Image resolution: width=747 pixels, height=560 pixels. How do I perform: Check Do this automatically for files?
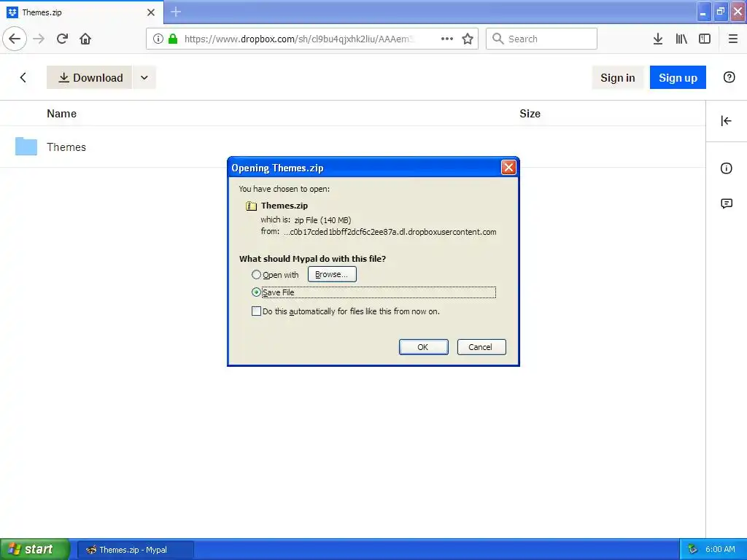click(x=256, y=311)
